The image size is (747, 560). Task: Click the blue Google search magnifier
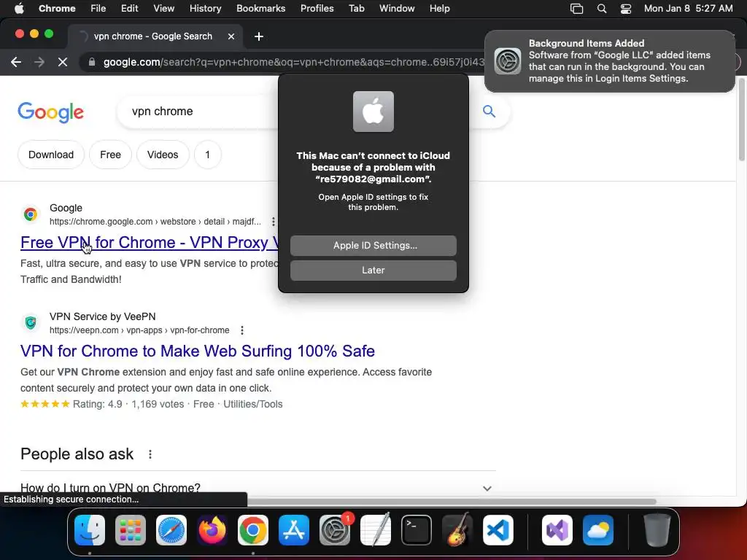pos(489,112)
